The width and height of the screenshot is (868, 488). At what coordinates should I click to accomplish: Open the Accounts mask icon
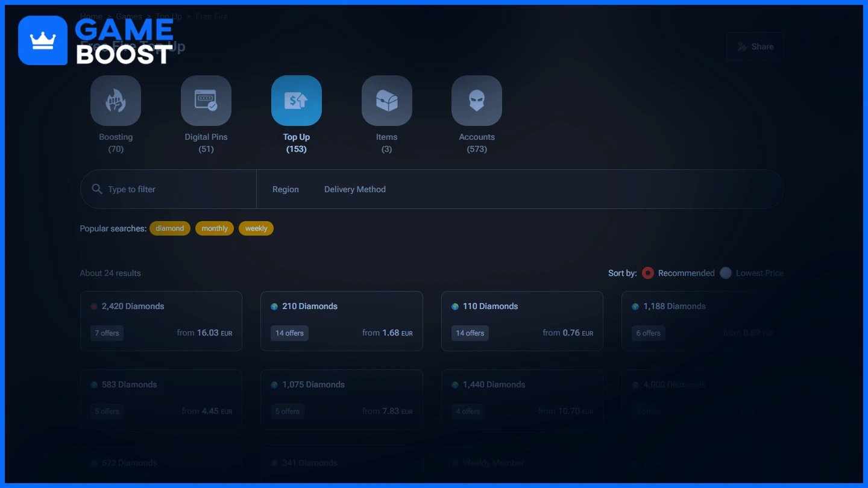pyautogui.click(x=477, y=101)
